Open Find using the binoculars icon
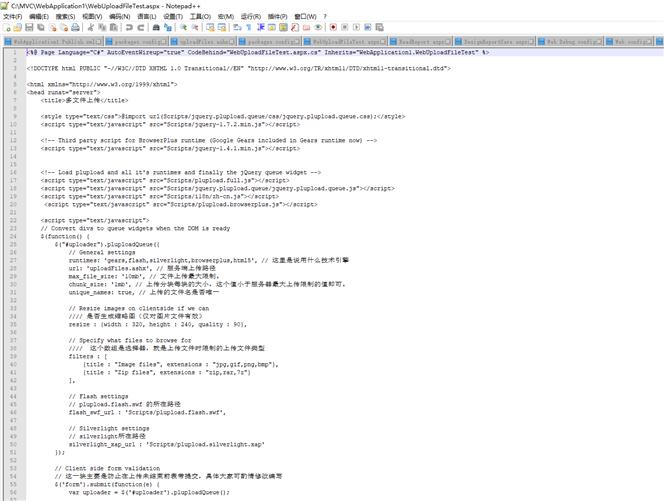Screen dimensions: 664x501 pos(156,28)
